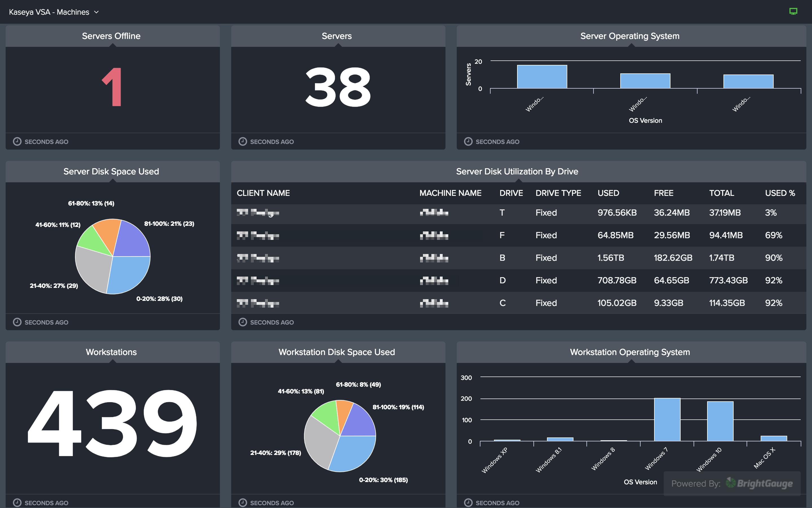The height and width of the screenshot is (508, 812).
Task: Open the Server Operating System gauge title
Action: 630,36
